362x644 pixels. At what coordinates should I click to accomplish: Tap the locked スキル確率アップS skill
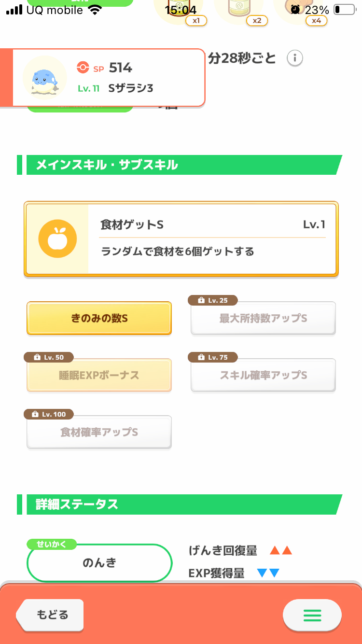click(263, 376)
